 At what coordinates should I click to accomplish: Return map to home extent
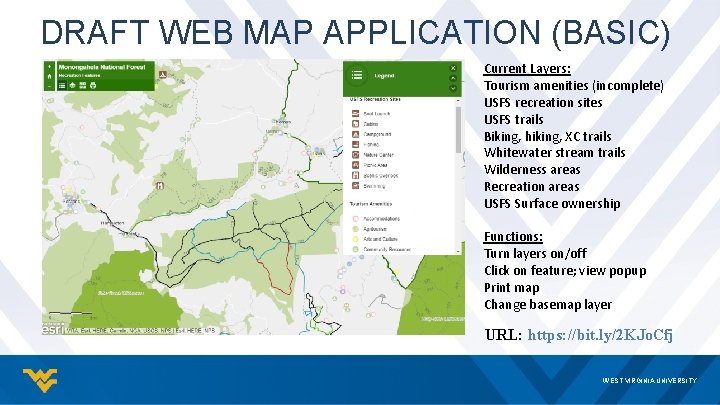pos(50,77)
